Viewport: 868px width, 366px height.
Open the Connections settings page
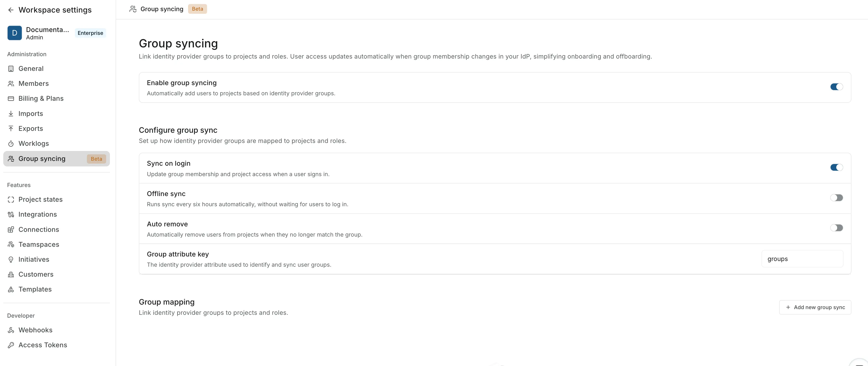(x=38, y=229)
